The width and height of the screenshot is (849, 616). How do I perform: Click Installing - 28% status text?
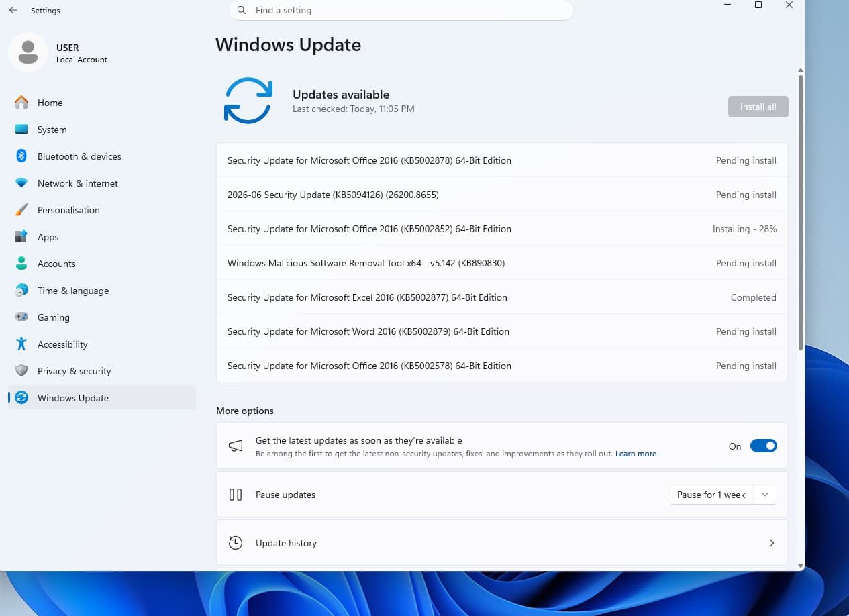tap(744, 229)
